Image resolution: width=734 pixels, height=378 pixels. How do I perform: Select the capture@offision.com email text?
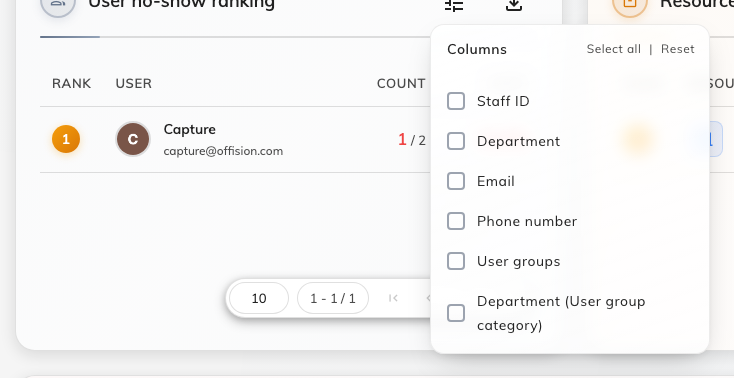(x=223, y=151)
